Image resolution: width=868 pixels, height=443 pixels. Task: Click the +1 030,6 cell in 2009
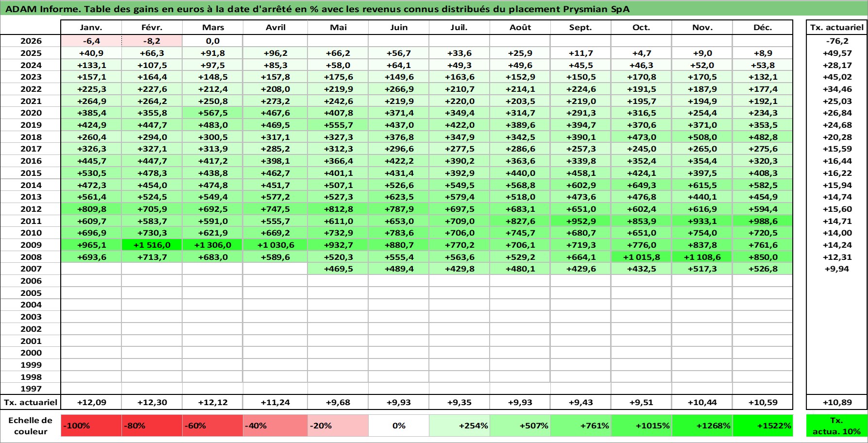[x=275, y=245]
